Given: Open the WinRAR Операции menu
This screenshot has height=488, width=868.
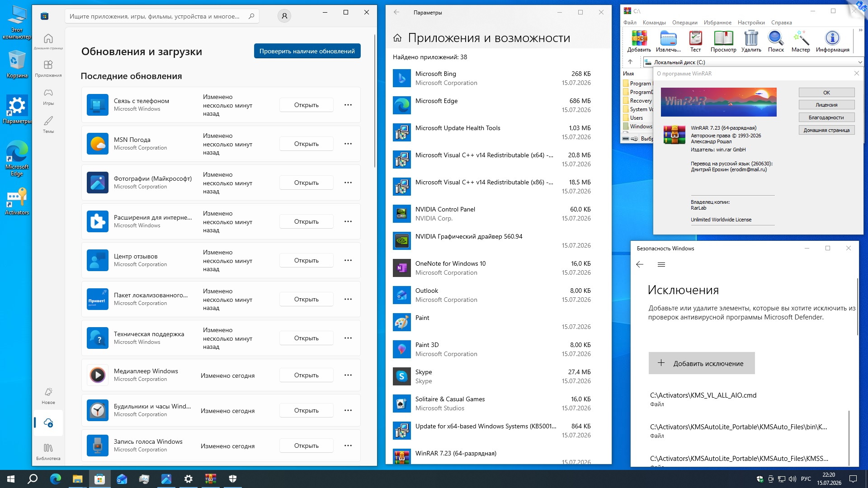Looking at the screenshot, I should tap(684, 23).
